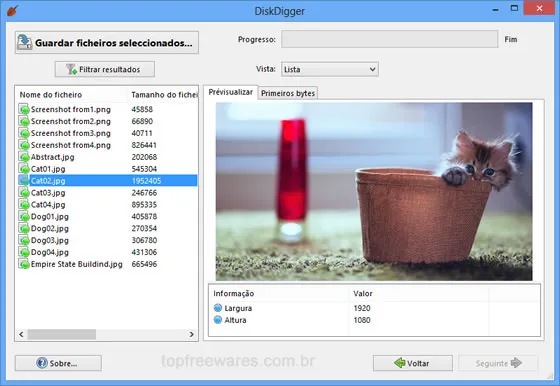Click the file icon beside Screenshot from4.png
Image resolution: width=560 pixels, height=386 pixels.
click(24, 145)
